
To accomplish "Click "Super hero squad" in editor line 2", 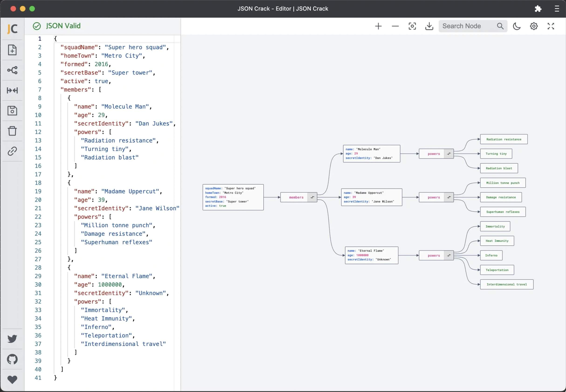I will coord(135,47).
